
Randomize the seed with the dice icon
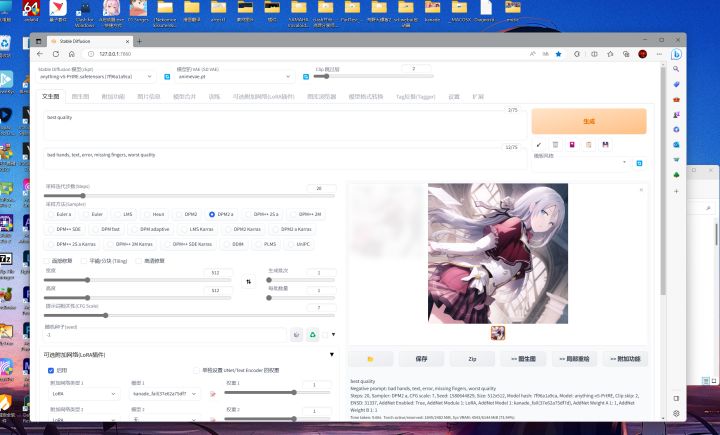(296, 335)
